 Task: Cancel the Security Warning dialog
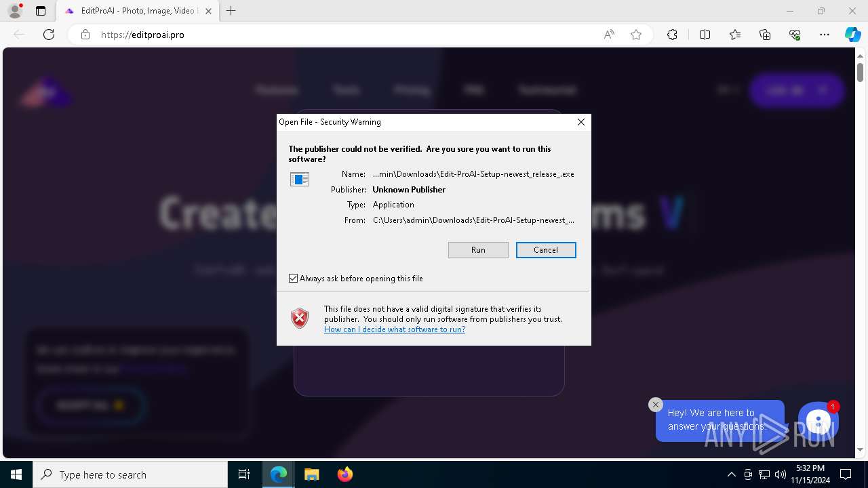546,250
